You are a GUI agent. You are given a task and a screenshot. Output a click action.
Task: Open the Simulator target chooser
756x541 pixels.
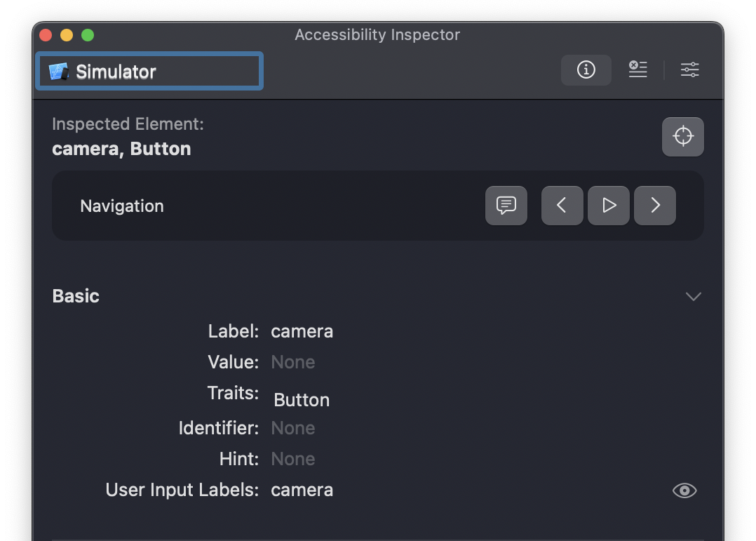coord(149,71)
